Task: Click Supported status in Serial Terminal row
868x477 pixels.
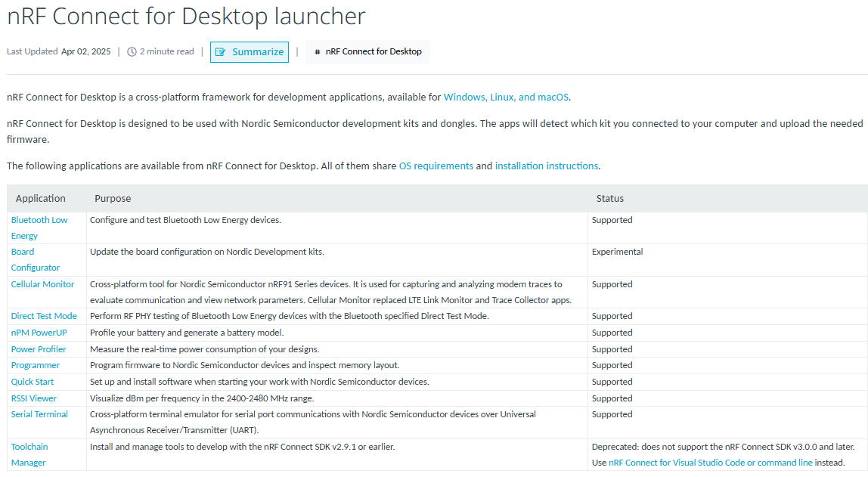Action: (x=612, y=414)
